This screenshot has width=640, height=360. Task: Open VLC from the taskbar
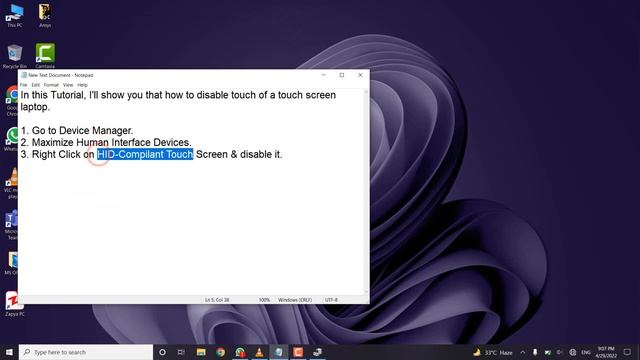(x=259, y=352)
